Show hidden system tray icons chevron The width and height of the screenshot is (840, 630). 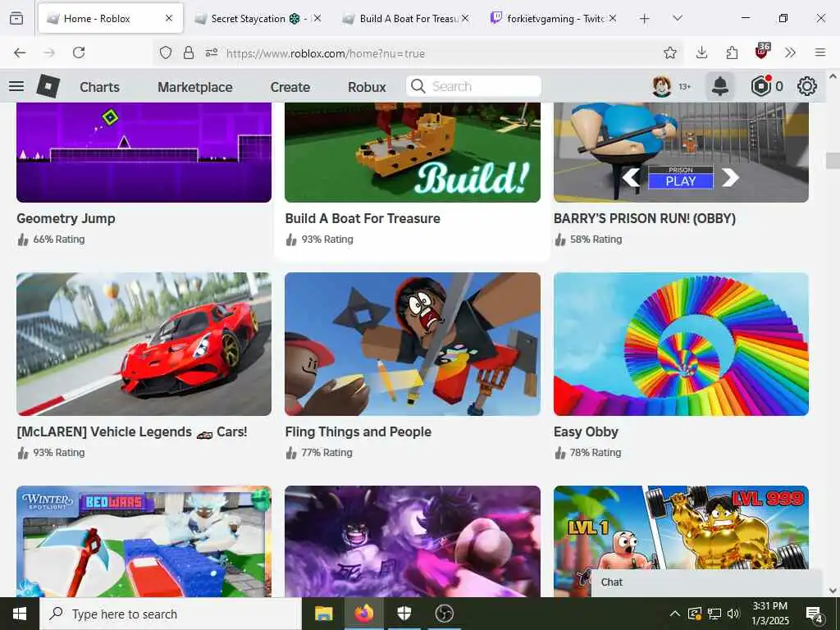675,614
